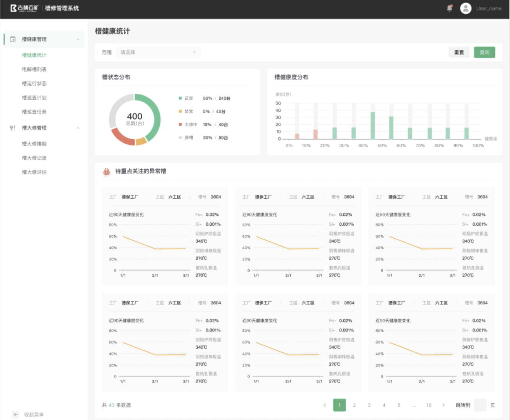The height and width of the screenshot is (420, 510).
Task: Click the calendar icon beside 槽健康管理
Action: 13,39
